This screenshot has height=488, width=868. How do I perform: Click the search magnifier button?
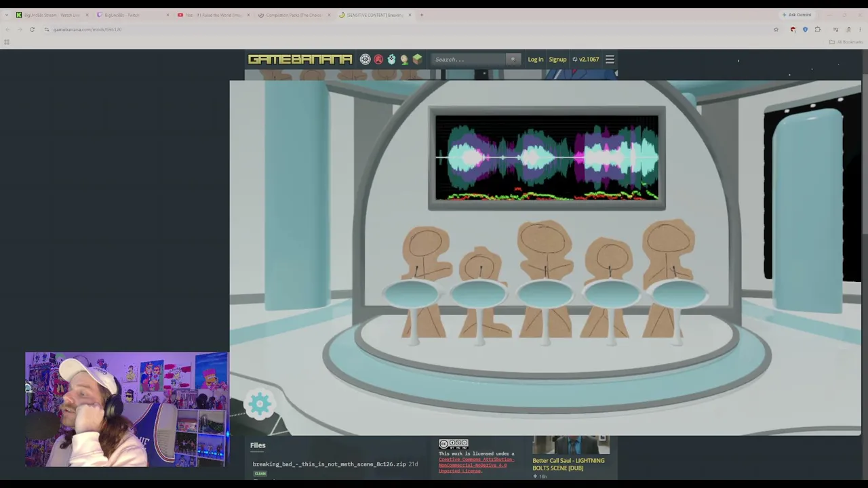pos(513,60)
